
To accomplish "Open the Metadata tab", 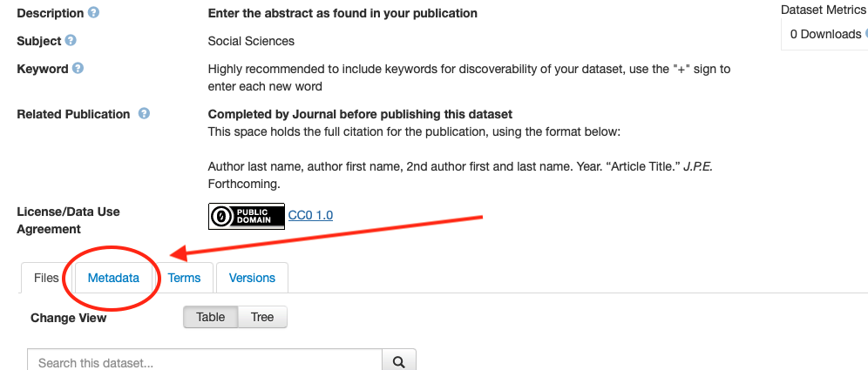I will pyautogui.click(x=113, y=278).
